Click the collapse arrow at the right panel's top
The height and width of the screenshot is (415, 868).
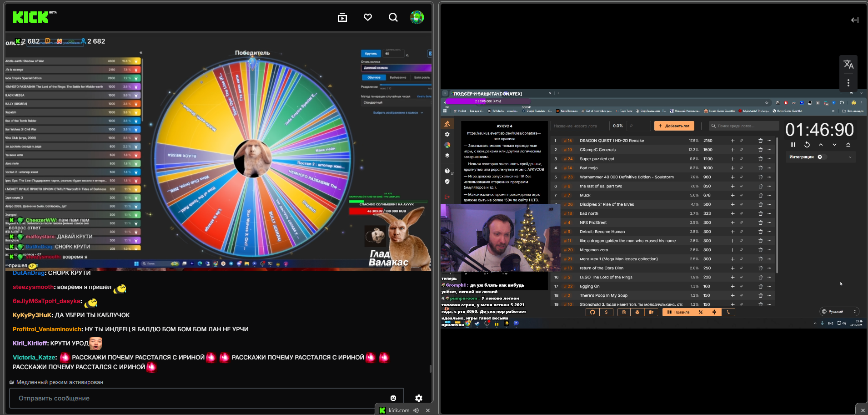pos(855,20)
